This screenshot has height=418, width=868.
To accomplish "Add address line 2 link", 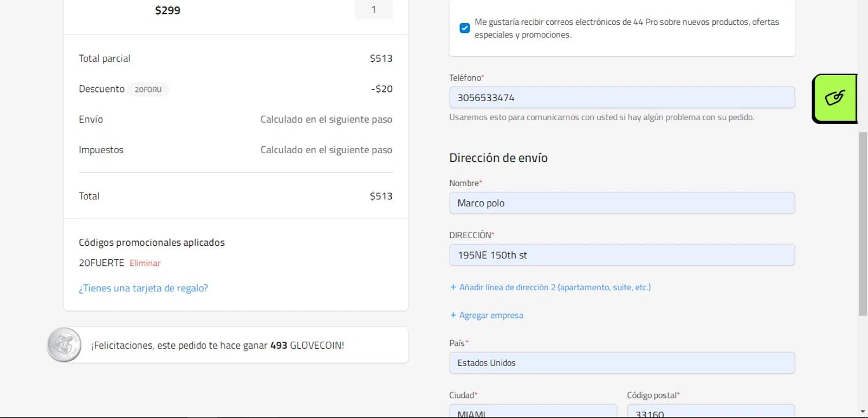I will [550, 287].
